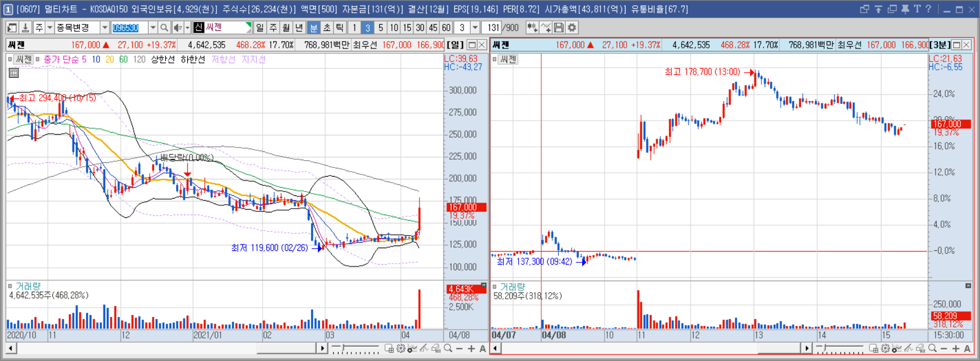Click right chart 거래량 volume label
This screenshot has width=980, height=361.
(x=513, y=287)
